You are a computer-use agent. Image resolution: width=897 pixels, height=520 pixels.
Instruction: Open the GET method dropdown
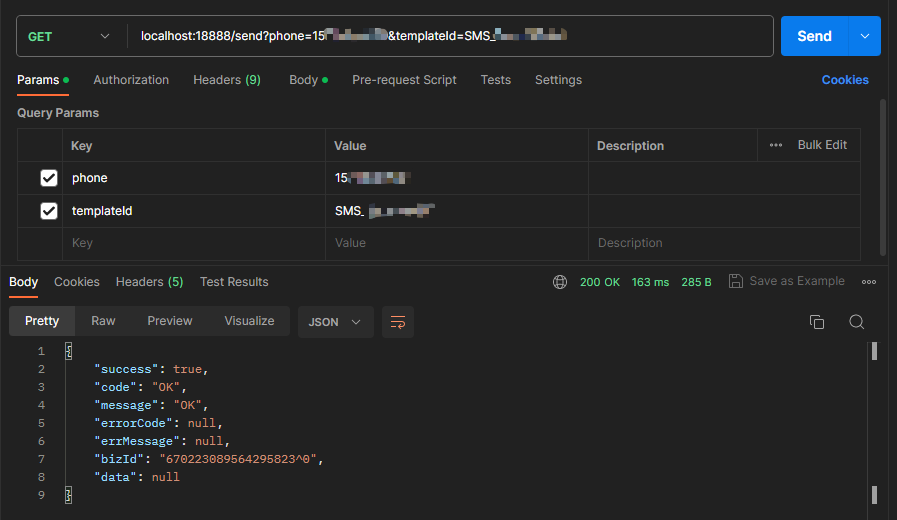click(69, 37)
